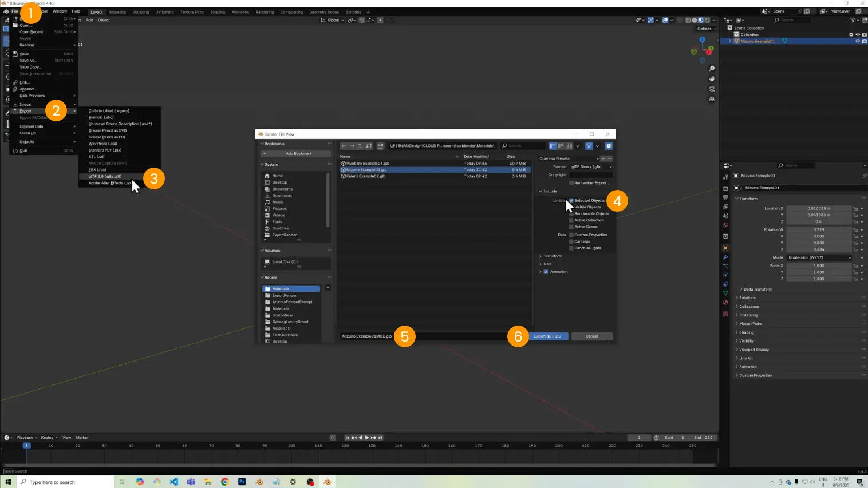This screenshot has width=868, height=488.
Task: Click the refresh icon in file browser
Action: click(x=369, y=146)
